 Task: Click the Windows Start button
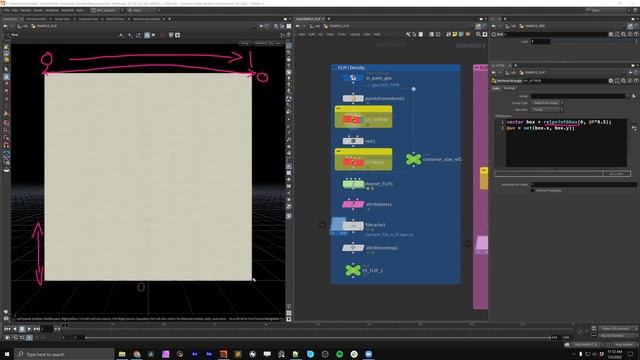click(x=7, y=354)
